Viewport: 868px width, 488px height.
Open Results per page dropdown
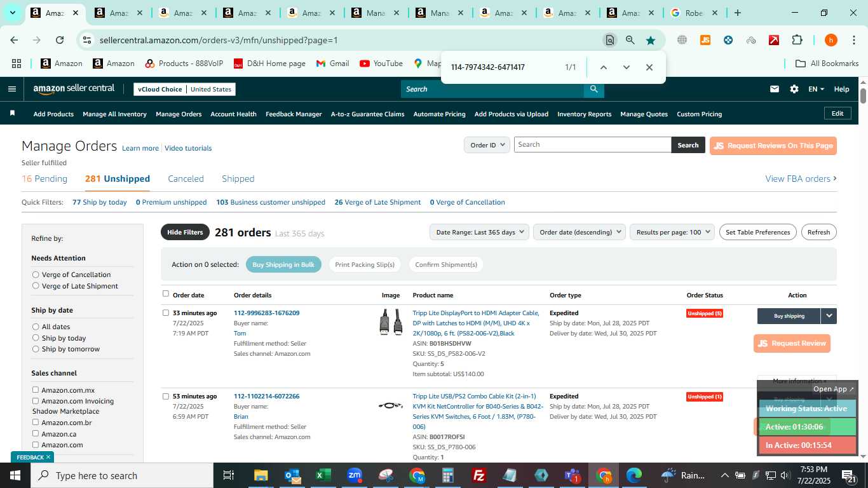[x=672, y=232]
